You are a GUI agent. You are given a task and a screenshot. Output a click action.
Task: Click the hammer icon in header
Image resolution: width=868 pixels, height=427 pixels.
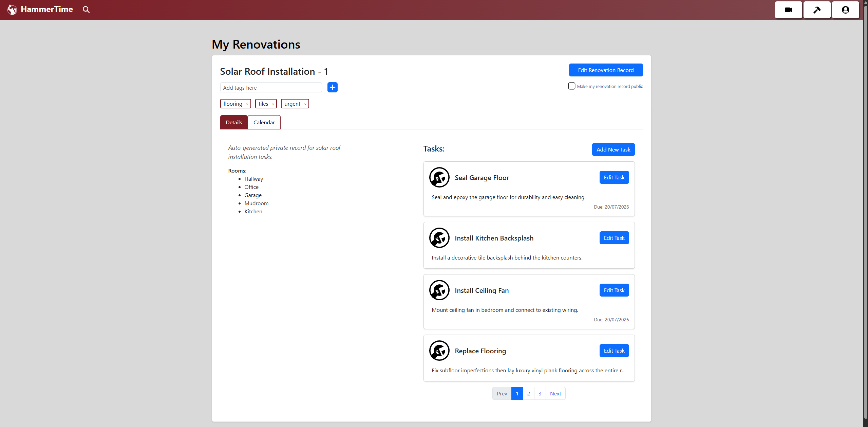[x=817, y=10]
